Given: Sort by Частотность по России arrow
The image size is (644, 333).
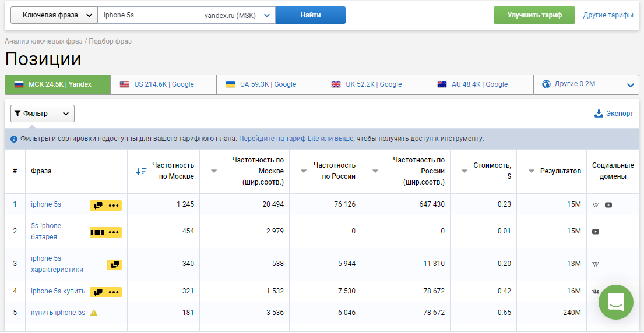Looking at the screenshot, I should point(304,171).
